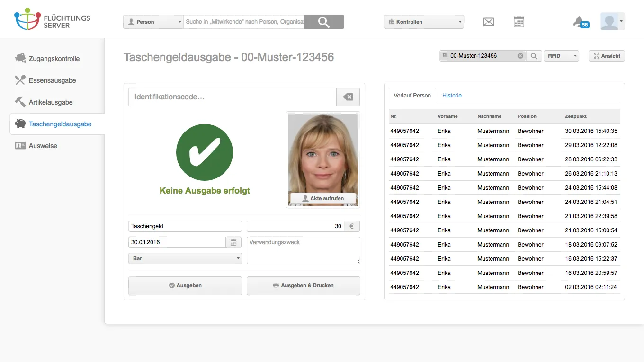Viewport: 644px width, 362px height.
Task: Focus the Verwendungszweck text area
Action: coord(304,250)
